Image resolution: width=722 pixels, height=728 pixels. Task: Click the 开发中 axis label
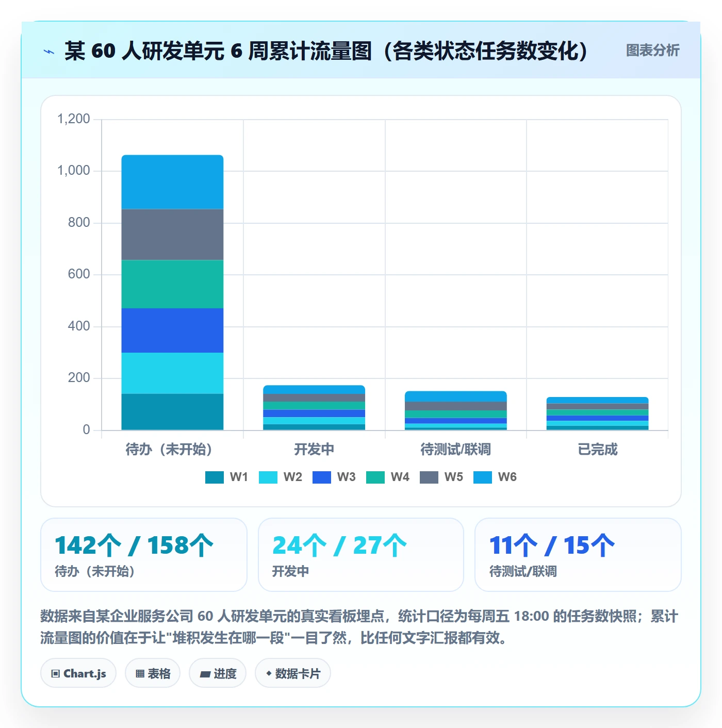(x=314, y=450)
